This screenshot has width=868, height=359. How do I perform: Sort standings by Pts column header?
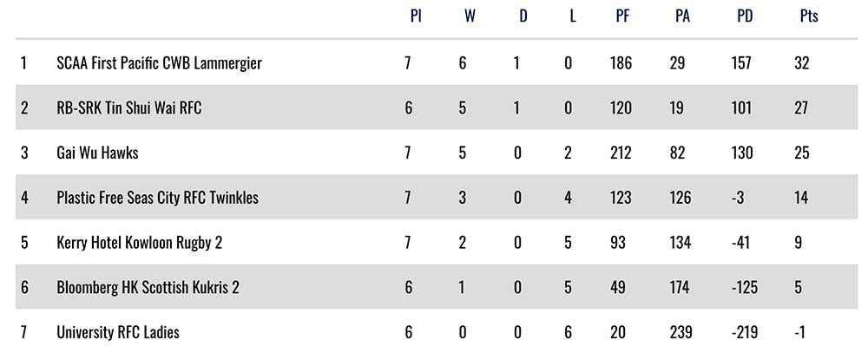[x=808, y=16]
